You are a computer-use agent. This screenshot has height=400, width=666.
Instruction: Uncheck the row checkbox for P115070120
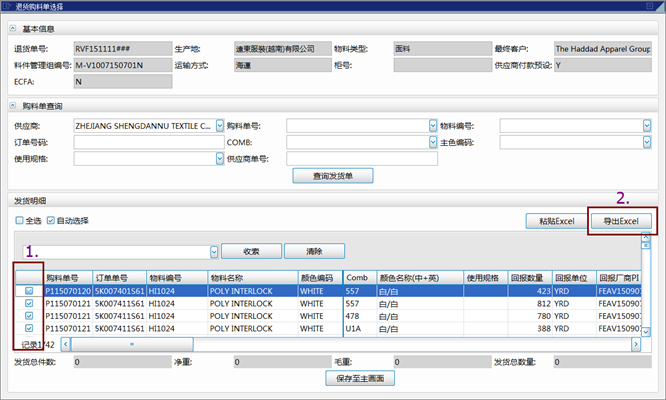tap(29, 291)
